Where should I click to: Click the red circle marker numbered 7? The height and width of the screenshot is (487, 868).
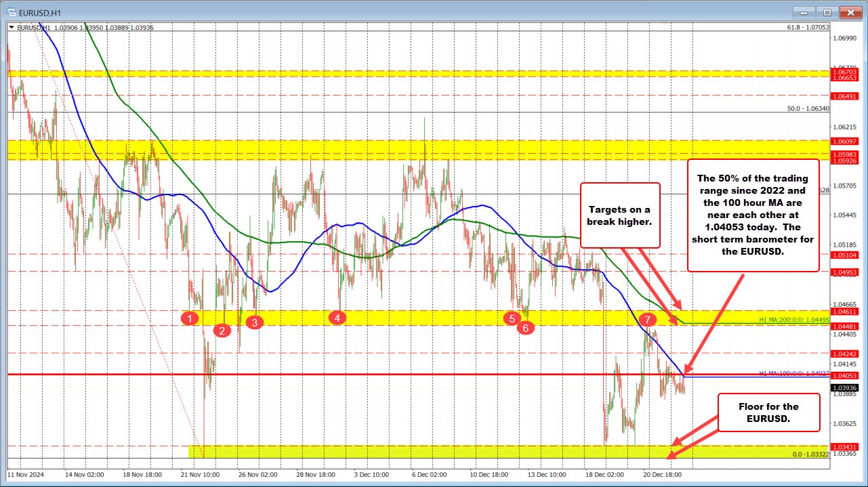[x=647, y=318]
